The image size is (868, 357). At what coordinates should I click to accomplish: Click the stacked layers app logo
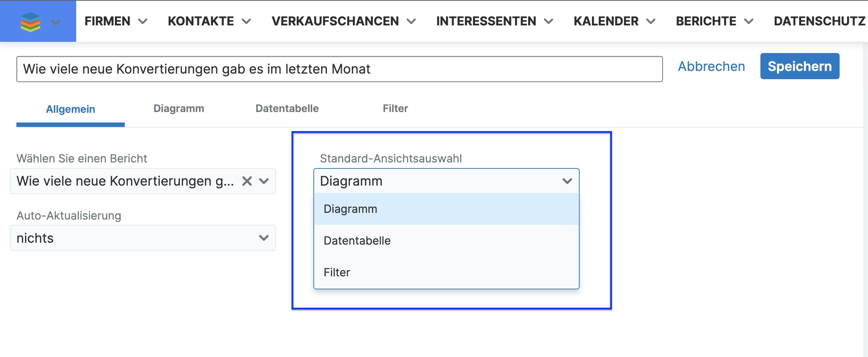click(x=30, y=22)
